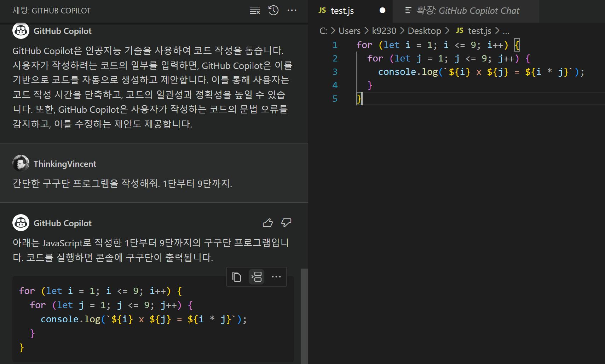Copy the code block in chat
This screenshot has width=605, height=364.
click(237, 277)
